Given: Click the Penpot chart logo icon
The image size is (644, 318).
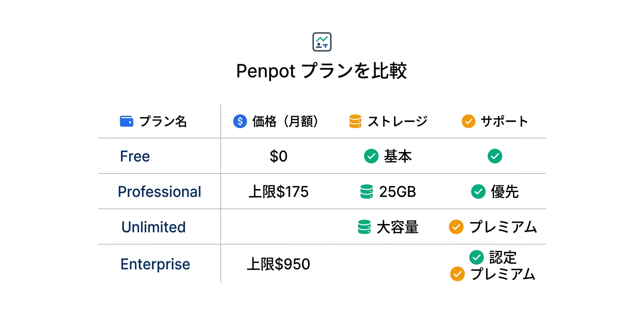Looking at the screenshot, I should (x=322, y=42).
